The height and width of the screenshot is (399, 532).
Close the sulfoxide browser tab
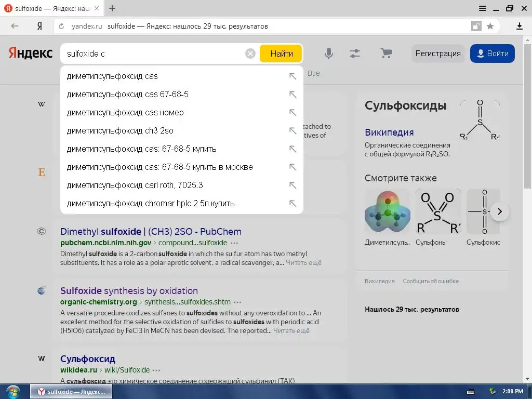coord(97,8)
